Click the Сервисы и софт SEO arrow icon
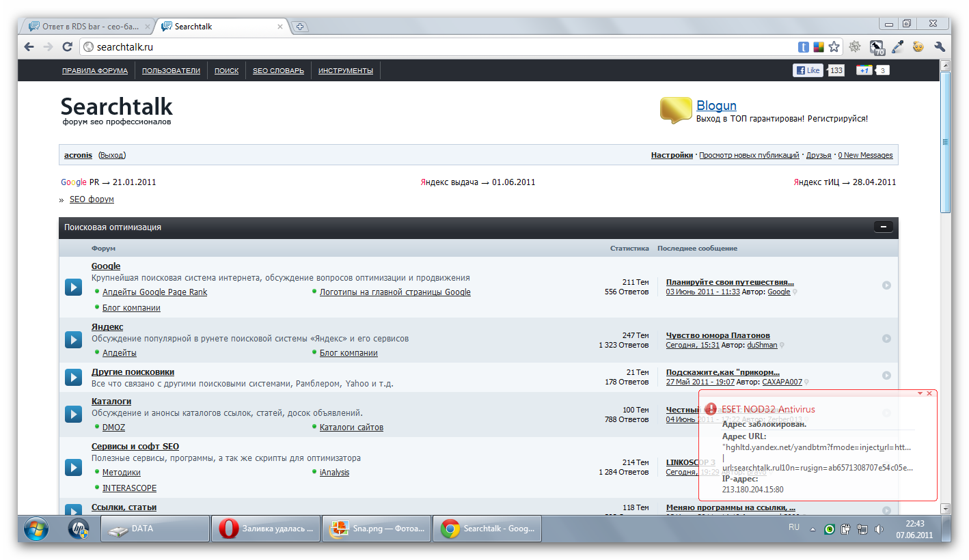This screenshot has width=969, height=560. (x=73, y=467)
